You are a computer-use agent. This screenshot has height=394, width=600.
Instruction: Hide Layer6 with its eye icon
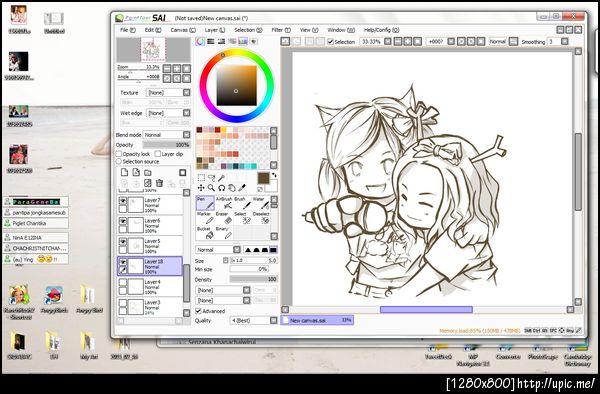click(123, 221)
